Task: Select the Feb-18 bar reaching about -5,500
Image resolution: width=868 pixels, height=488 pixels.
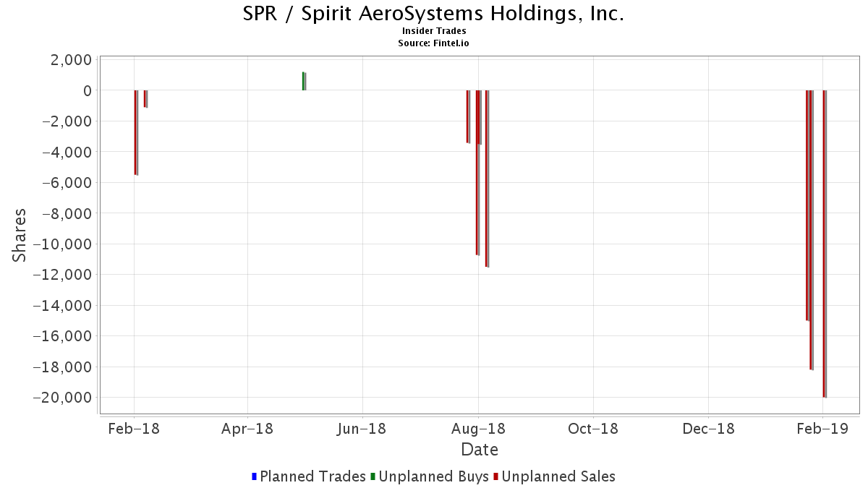Action: (x=135, y=132)
